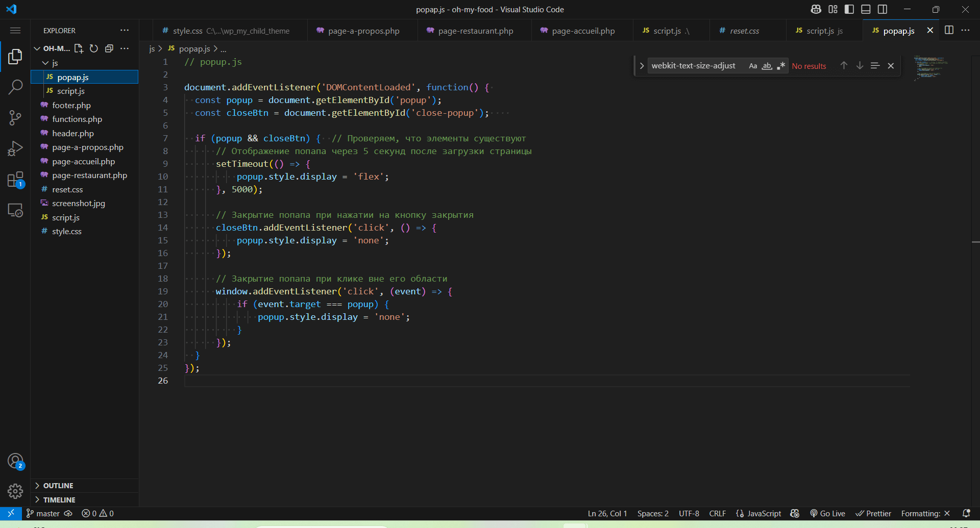
Task: Open the Explorer view in activity bar
Action: [x=15, y=56]
